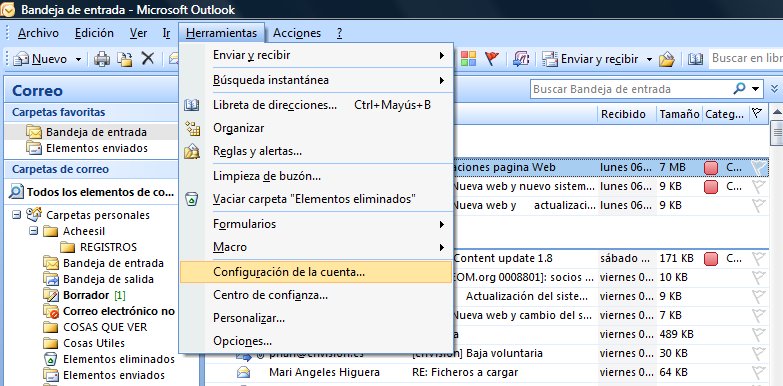Select Configuración de la cuenta menu entry
The width and height of the screenshot is (783, 386).
point(316,272)
